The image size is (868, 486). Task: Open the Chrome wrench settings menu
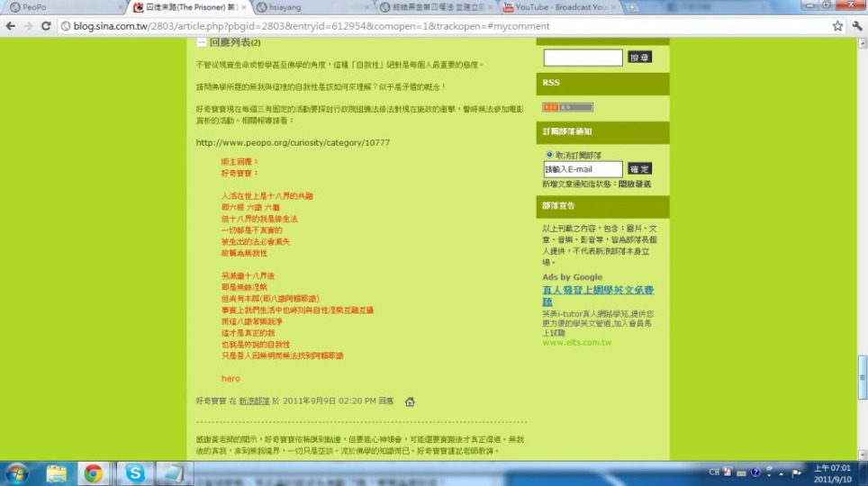tap(856, 26)
